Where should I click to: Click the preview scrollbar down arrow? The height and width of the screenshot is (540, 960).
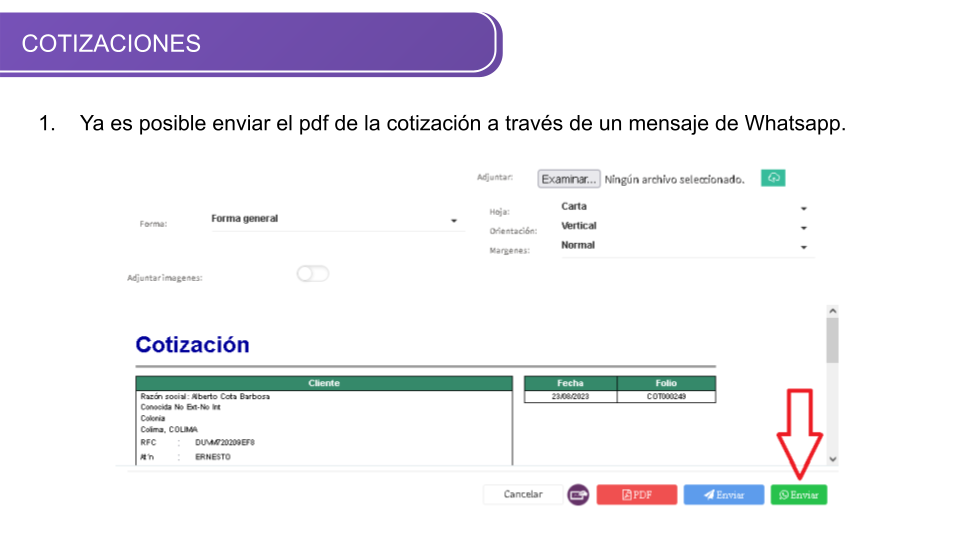point(833,459)
